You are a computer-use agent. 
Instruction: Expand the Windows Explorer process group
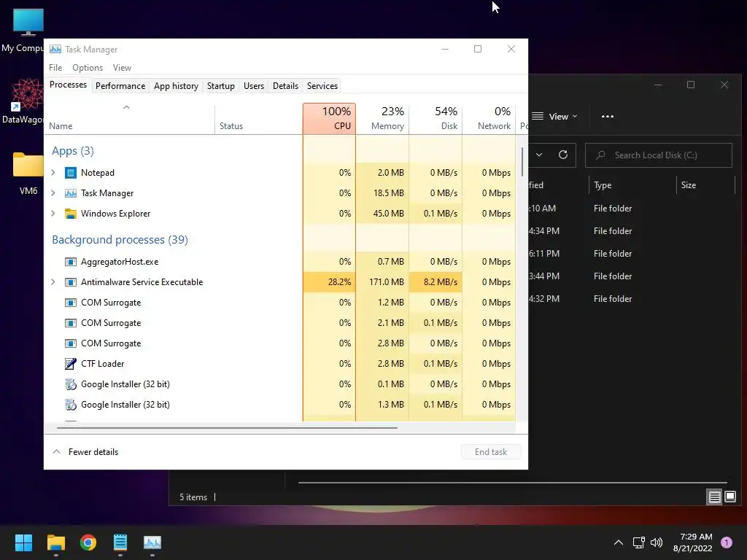coord(53,214)
